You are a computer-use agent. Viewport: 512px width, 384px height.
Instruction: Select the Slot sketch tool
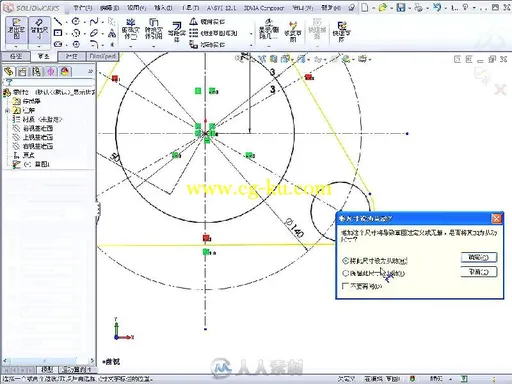pos(58,44)
